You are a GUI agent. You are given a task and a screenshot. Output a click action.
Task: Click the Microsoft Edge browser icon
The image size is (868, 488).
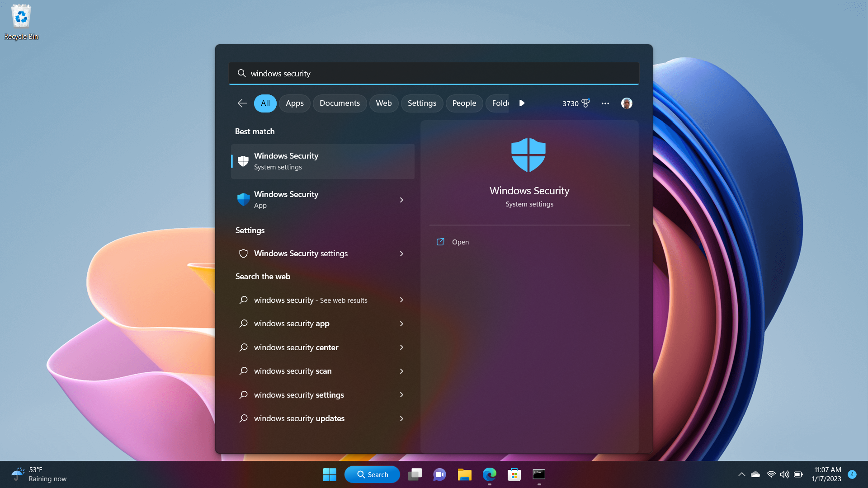[489, 474]
